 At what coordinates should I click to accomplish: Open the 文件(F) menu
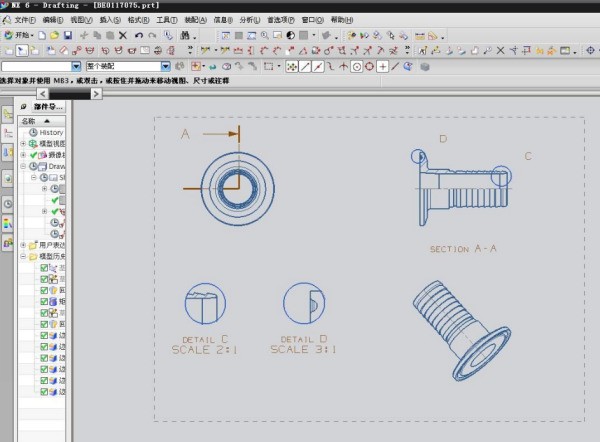click(x=22, y=20)
